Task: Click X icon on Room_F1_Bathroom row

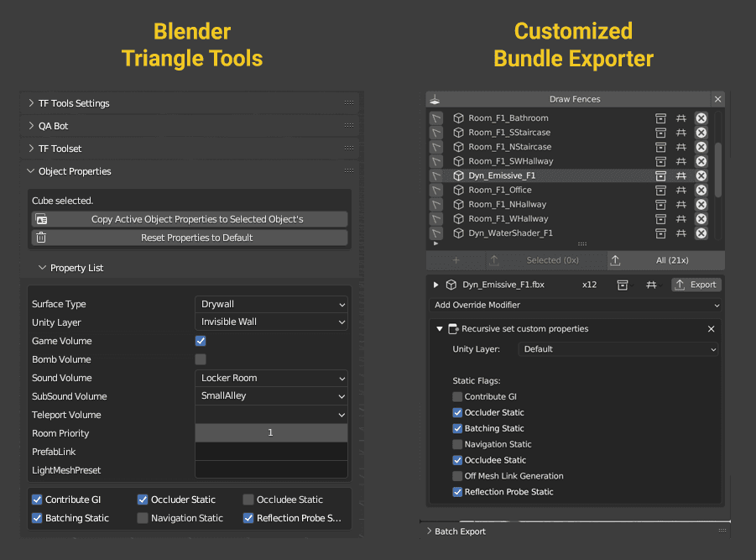Action: (701, 118)
